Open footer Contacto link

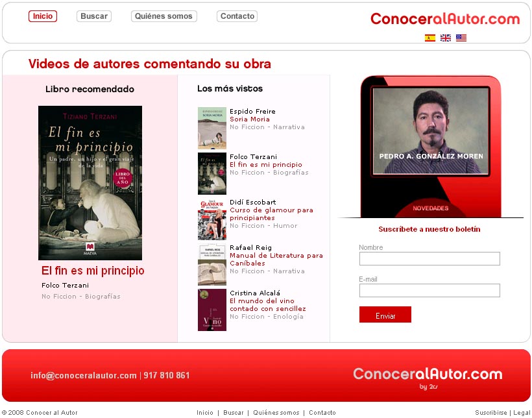tap(322, 413)
